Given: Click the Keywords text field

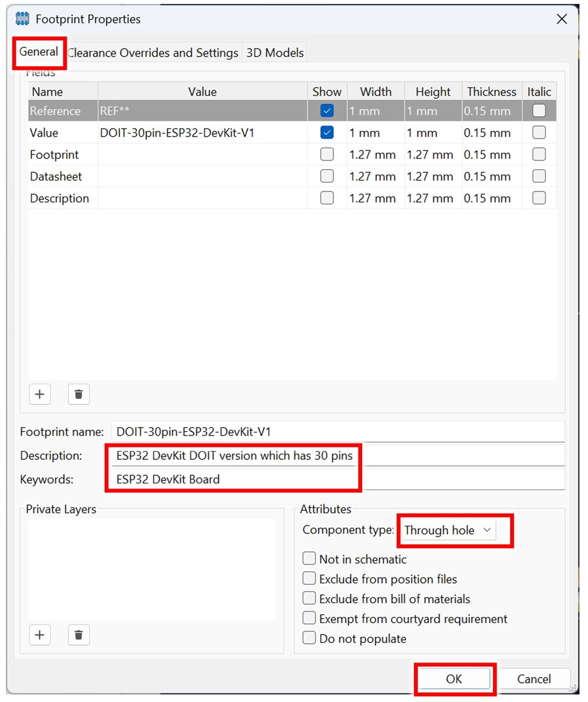Looking at the screenshot, I should tap(338, 479).
